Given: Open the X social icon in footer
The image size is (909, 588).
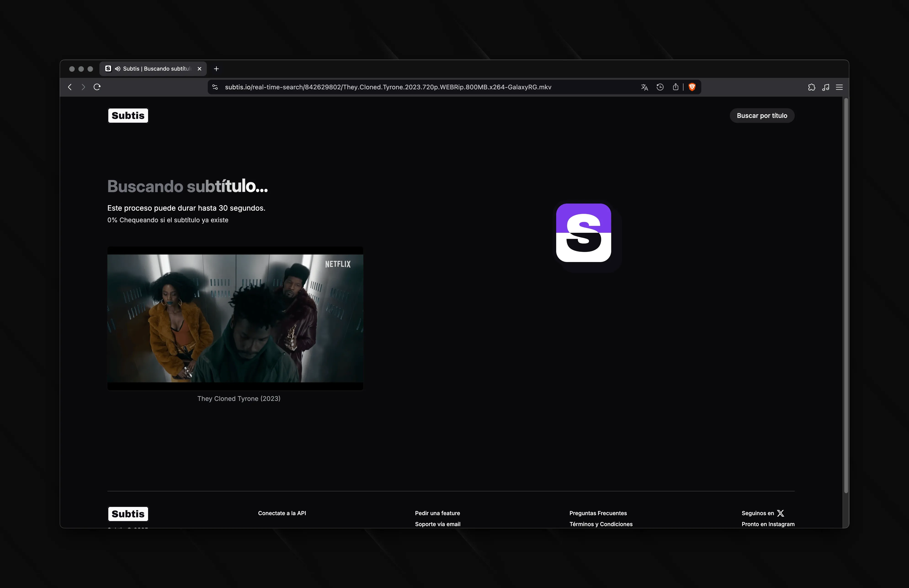Looking at the screenshot, I should tap(780, 513).
